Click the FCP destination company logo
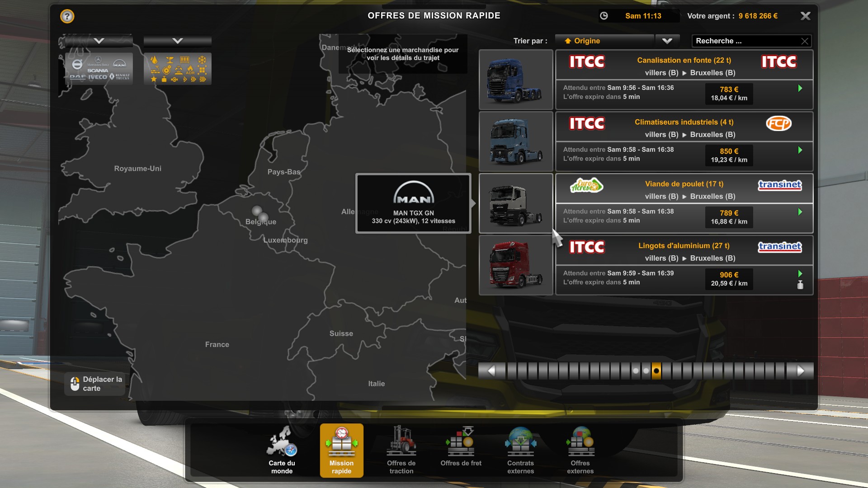 coord(778,123)
